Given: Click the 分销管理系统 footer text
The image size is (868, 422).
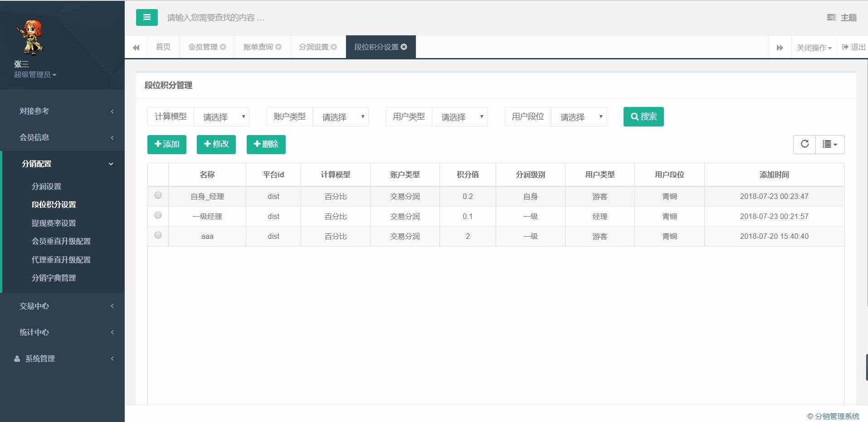Looking at the screenshot, I should pos(837,416).
